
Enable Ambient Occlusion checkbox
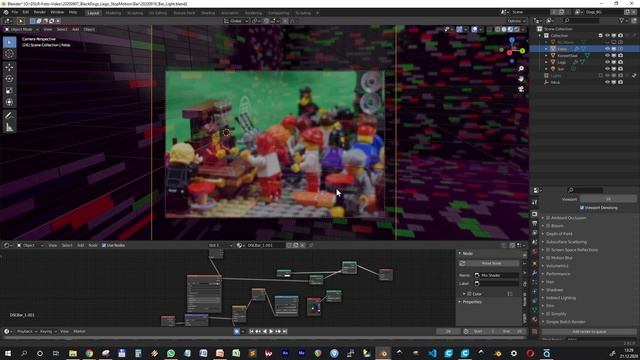click(548, 218)
